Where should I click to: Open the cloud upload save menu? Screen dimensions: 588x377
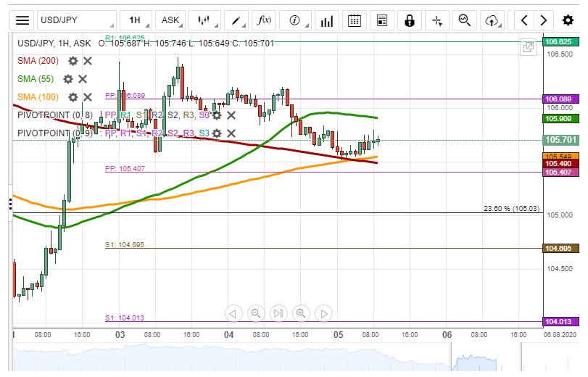(x=492, y=20)
